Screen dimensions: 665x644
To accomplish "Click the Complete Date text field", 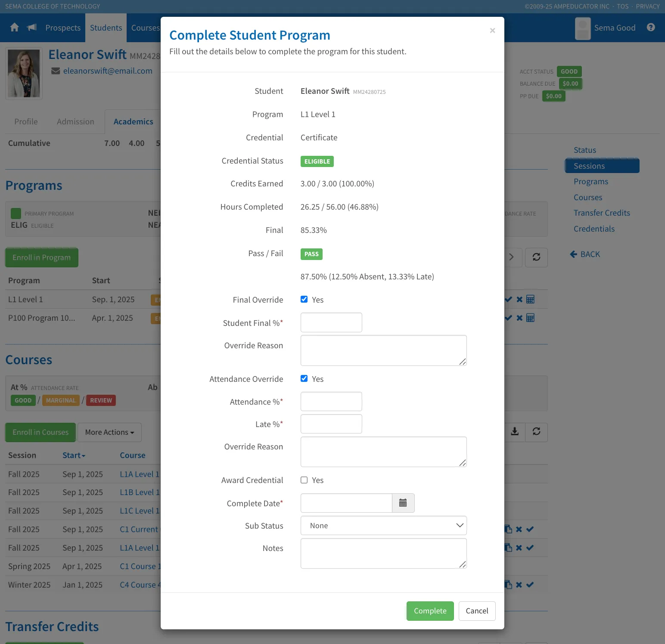I will [346, 503].
